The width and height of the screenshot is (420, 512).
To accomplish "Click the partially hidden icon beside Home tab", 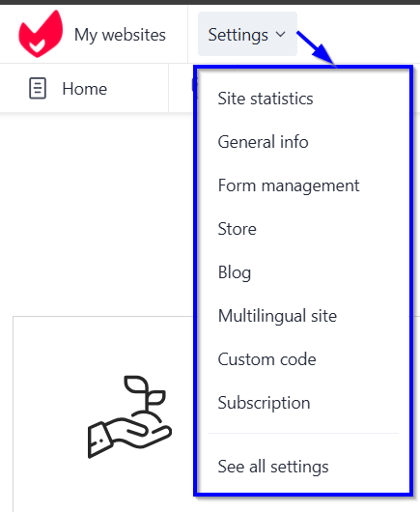I will (x=194, y=85).
